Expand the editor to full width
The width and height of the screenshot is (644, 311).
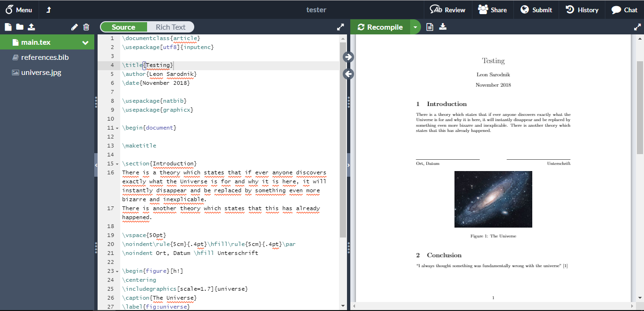pos(340,27)
